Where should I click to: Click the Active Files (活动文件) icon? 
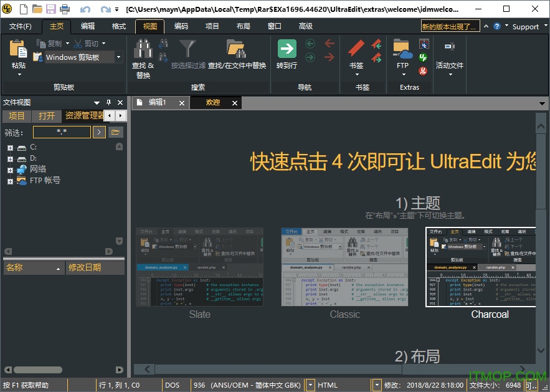tap(449, 46)
